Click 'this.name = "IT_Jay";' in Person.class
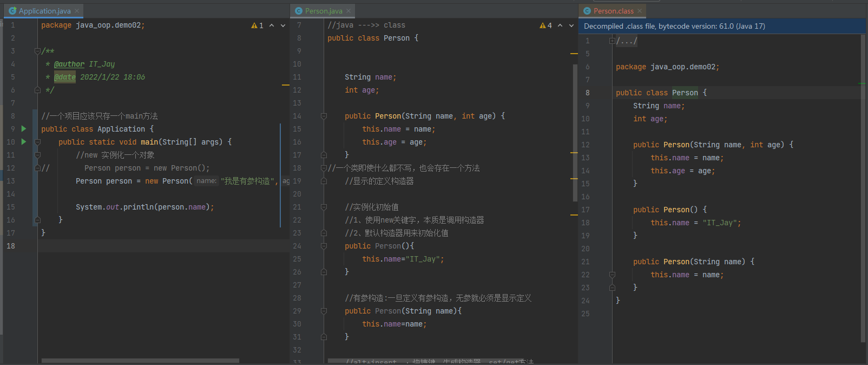 tap(696, 223)
